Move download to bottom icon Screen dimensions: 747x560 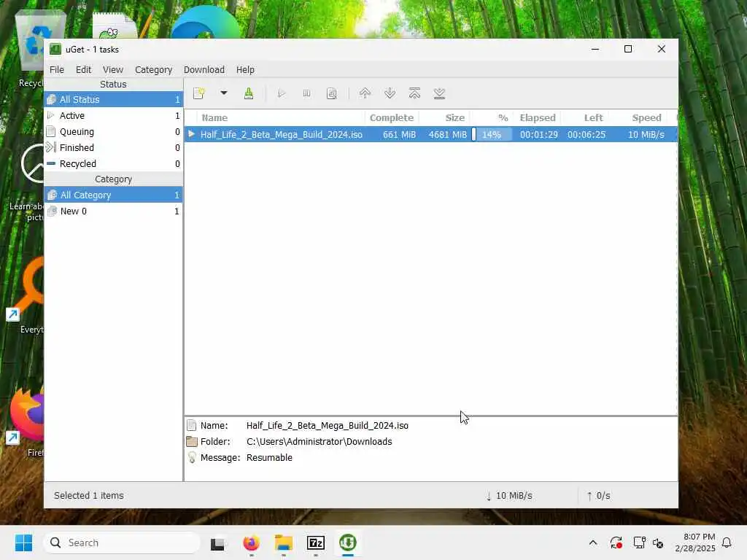[x=439, y=93]
